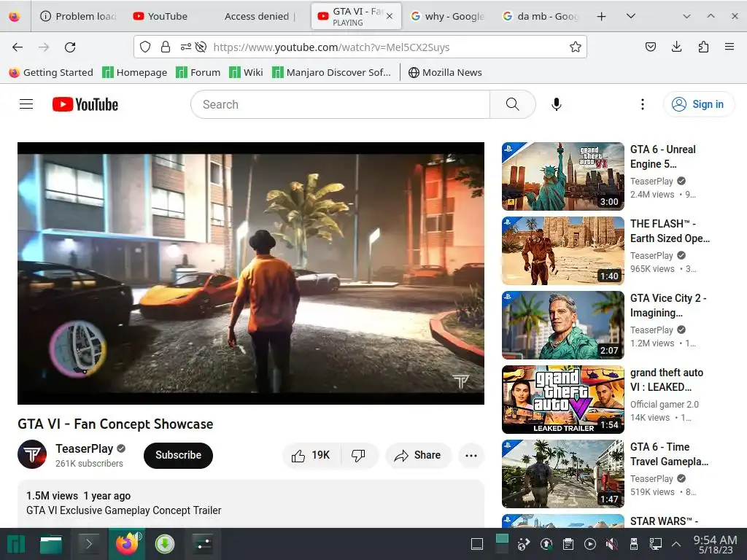Screen dimensions: 747x560
Task: Open a new browser tab
Action: (x=601, y=16)
